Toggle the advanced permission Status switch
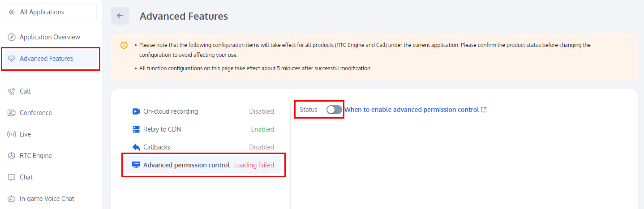This screenshot has height=209, width=644. tap(334, 110)
